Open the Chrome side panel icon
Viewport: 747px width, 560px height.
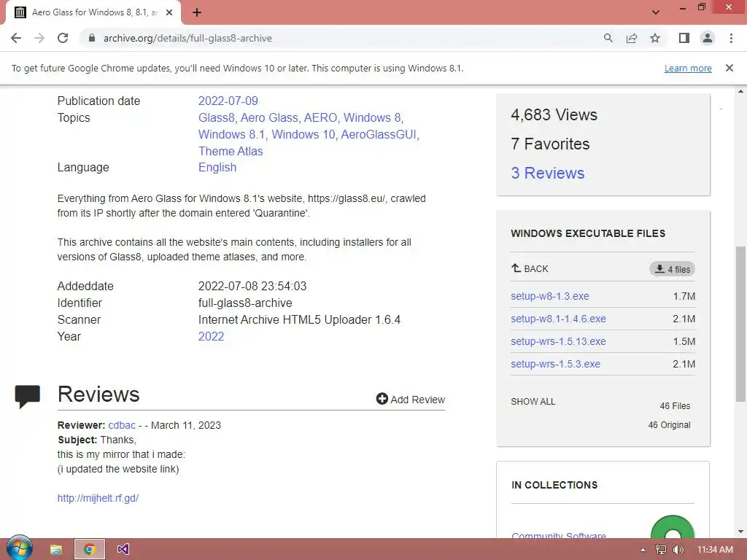pyautogui.click(x=684, y=38)
